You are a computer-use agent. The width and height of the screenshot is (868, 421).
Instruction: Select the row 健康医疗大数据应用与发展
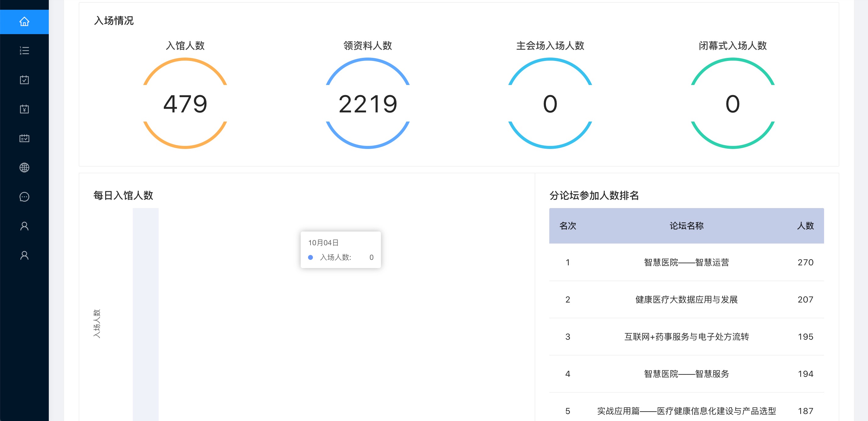click(x=687, y=299)
